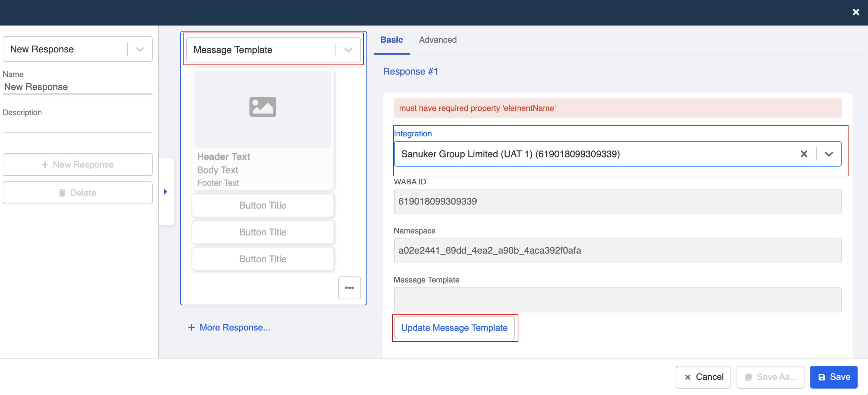The height and width of the screenshot is (395, 868).
Task: Click the Save button with disk icon
Action: click(834, 377)
